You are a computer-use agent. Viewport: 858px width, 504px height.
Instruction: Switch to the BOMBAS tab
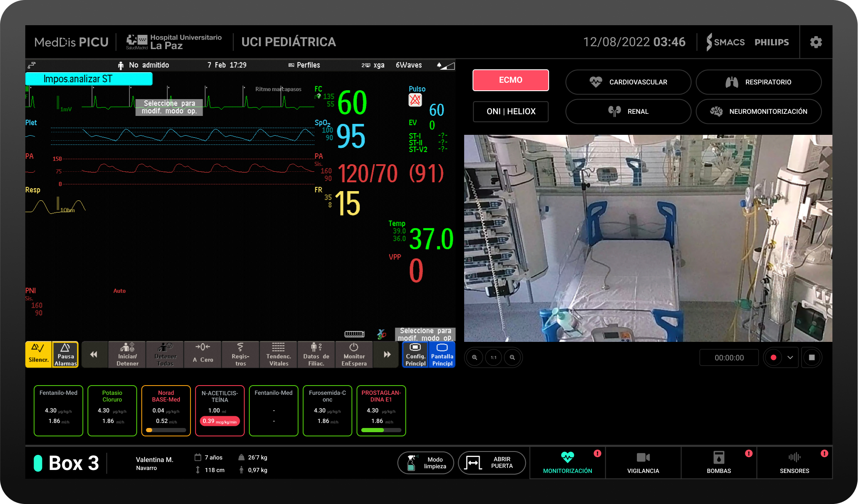[x=718, y=462]
